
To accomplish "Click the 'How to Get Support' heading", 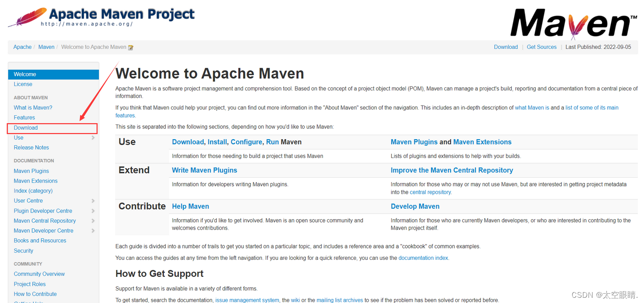I will click(x=159, y=274).
